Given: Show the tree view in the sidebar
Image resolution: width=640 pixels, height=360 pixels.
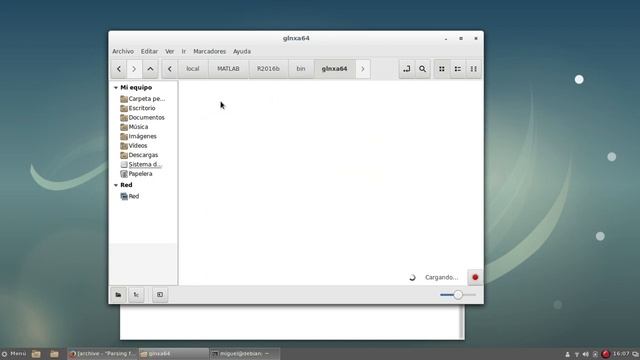Looking at the screenshot, I should coord(136,295).
